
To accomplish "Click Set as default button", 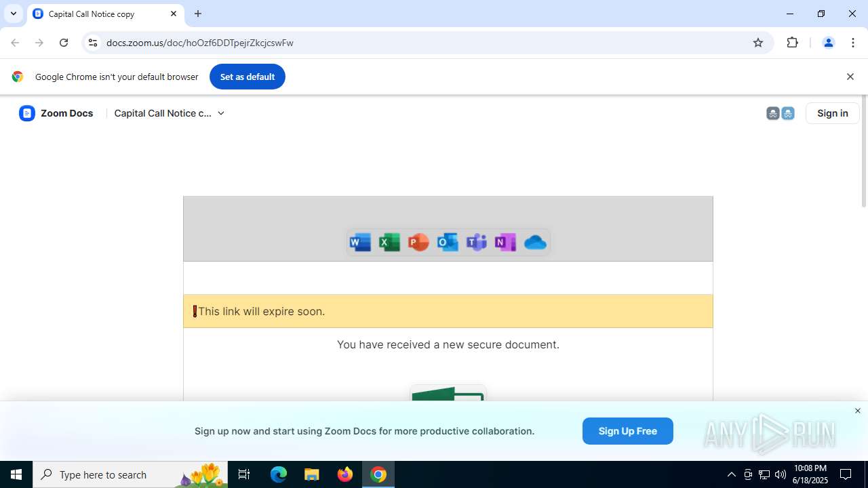I will (248, 77).
